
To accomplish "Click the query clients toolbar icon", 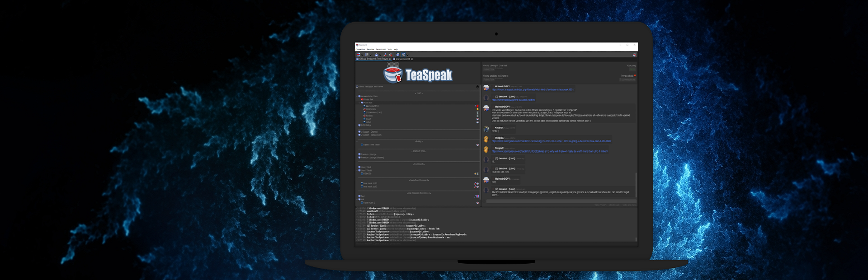I will (x=404, y=55).
